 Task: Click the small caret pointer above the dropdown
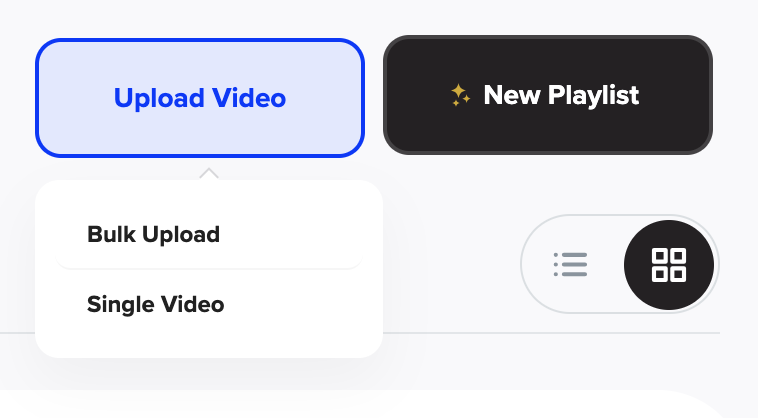(x=209, y=174)
